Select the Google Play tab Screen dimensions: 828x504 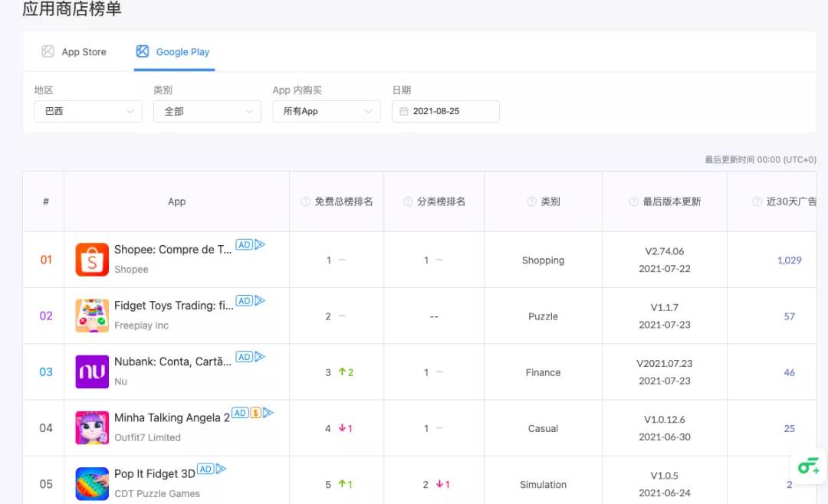click(174, 52)
